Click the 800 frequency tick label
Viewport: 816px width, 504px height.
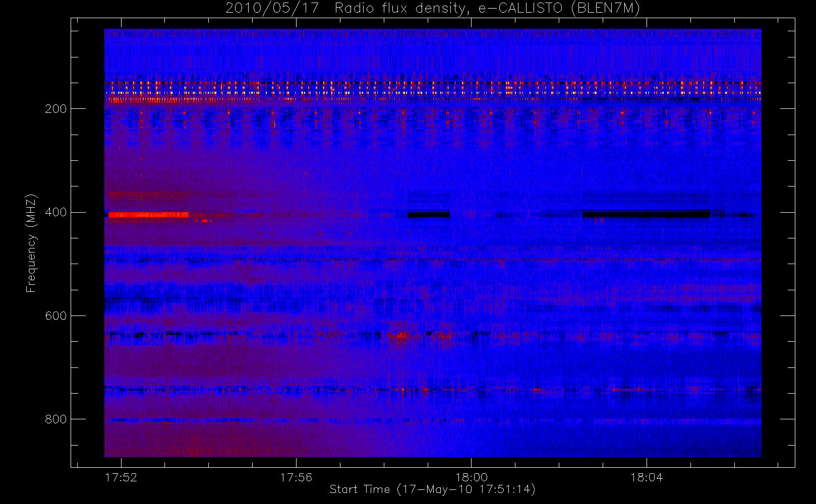[55, 419]
